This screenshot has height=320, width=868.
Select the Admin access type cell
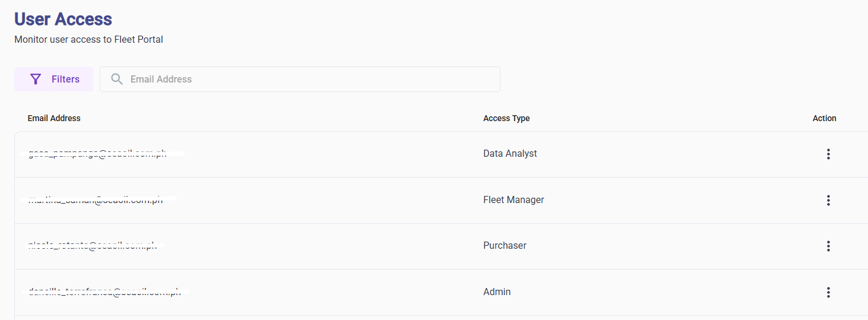497,292
